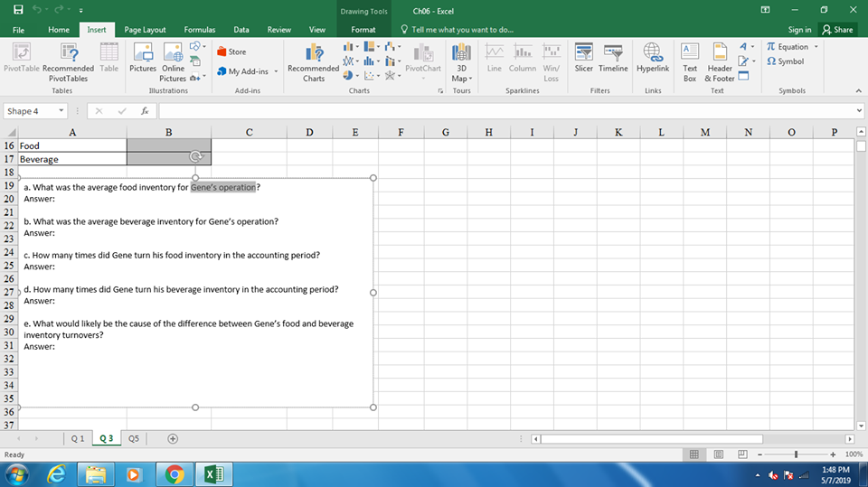The width and height of the screenshot is (868, 487).
Task: Save the workbook with the floppy disk icon
Action: click(x=18, y=10)
